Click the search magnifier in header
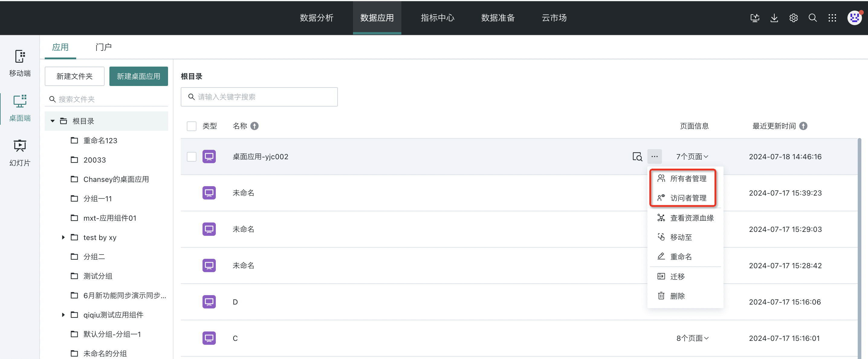868x359 pixels. point(812,18)
